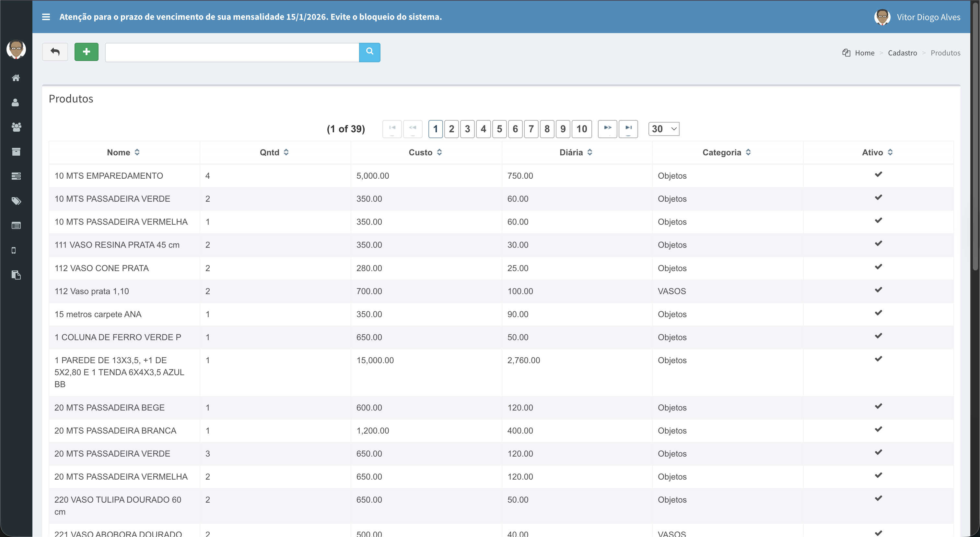Go to the first page paginator button
Screen dimensions: 980x537
click(x=392, y=129)
